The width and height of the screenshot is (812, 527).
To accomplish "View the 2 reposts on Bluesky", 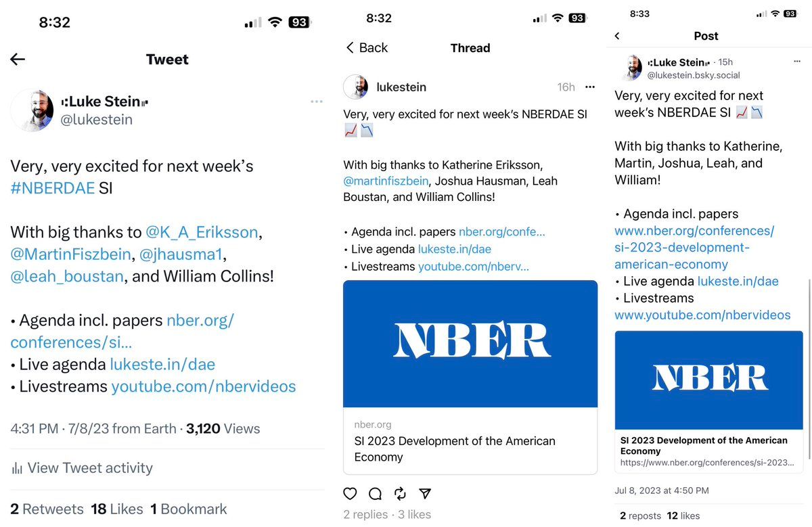I will pos(640,516).
